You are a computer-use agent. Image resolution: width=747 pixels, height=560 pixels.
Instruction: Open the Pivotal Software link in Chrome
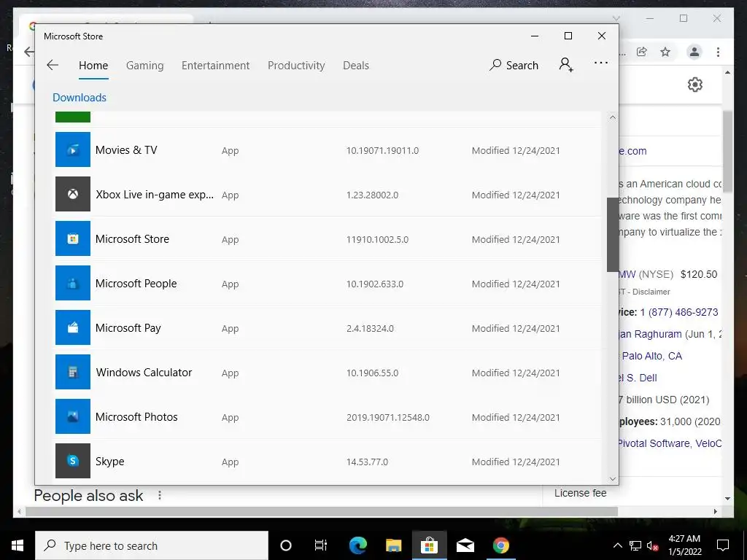[x=654, y=443]
